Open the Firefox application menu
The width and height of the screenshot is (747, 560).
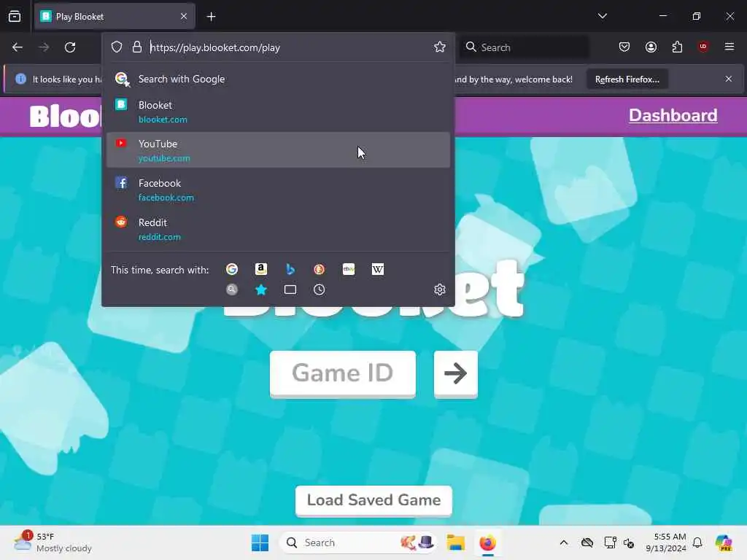click(x=729, y=47)
